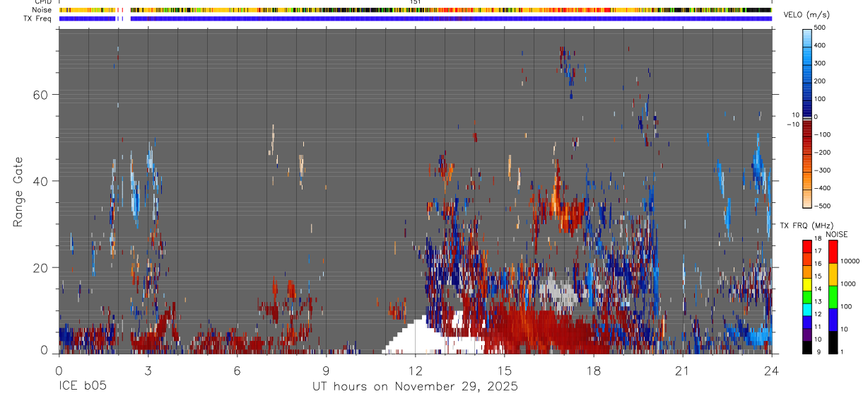Click the x-axis tick label '24'
Viewport: 868px width, 401px height.
772,370
